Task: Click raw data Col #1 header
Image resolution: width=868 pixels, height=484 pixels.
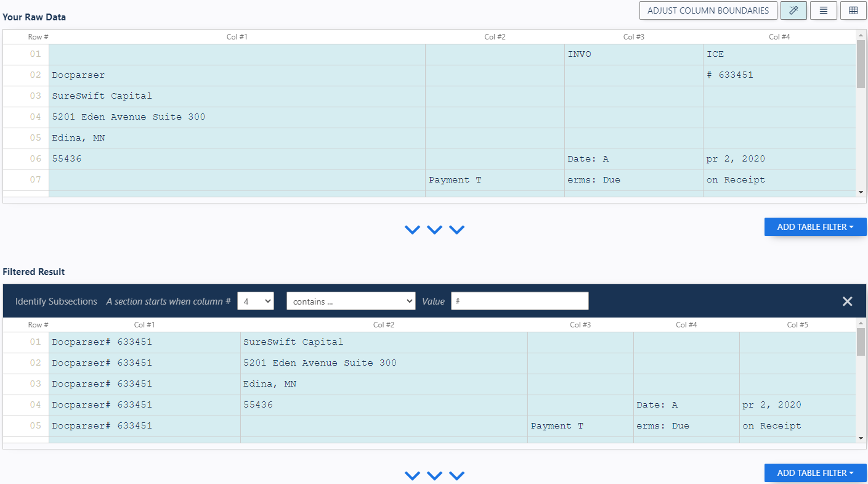Action: coord(237,37)
